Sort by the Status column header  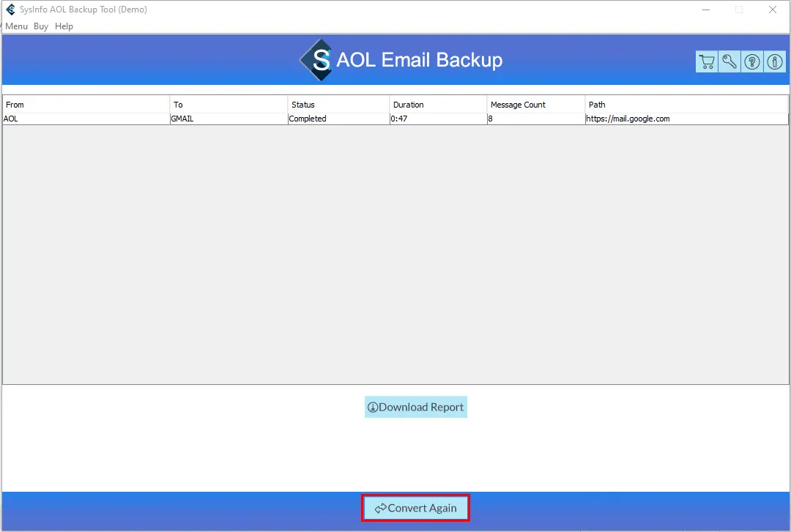click(338, 105)
